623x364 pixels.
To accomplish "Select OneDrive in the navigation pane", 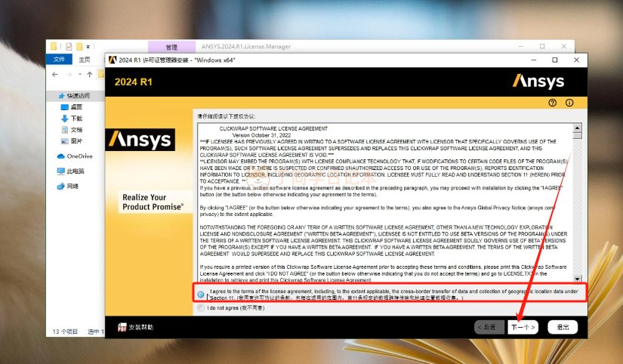I will point(75,156).
